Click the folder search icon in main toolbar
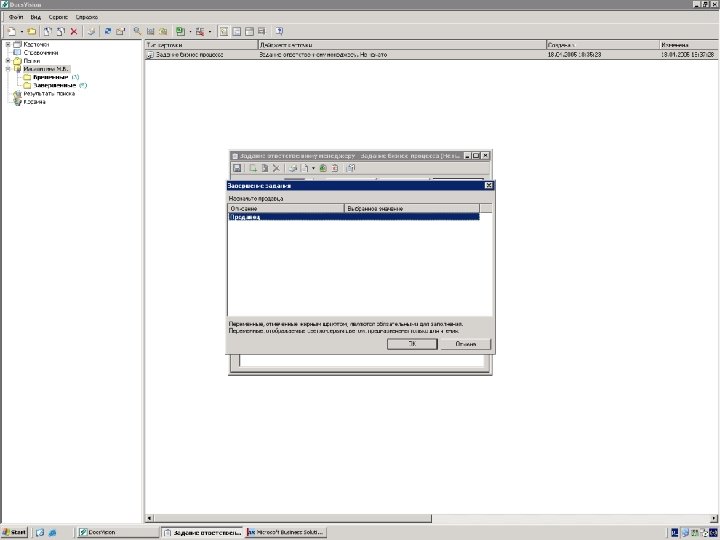The image size is (720, 540). coord(163,31)
